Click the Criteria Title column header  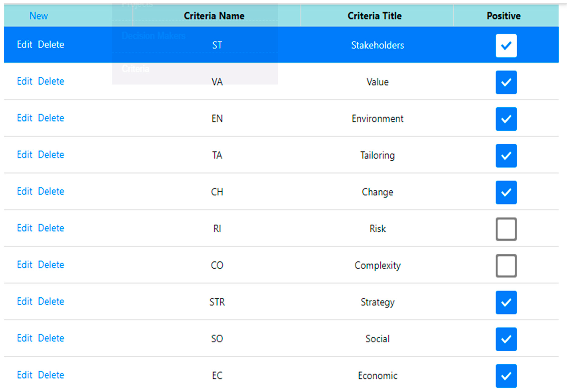click(x=374, y=16)
